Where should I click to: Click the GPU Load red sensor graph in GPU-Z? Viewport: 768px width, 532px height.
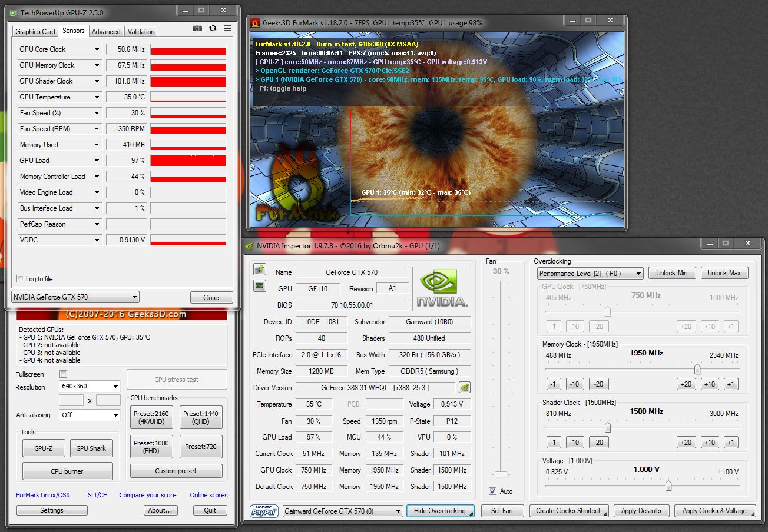click(x=188, y=161)
